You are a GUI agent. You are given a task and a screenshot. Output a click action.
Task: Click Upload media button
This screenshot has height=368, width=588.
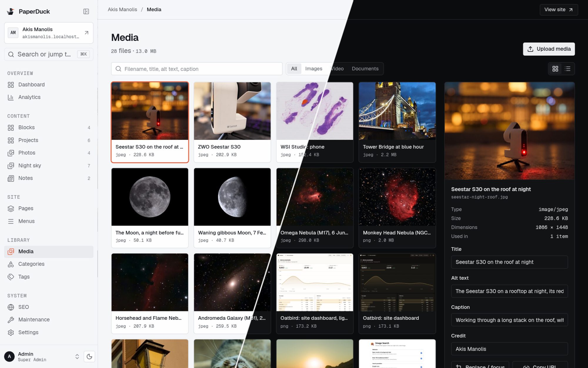(x=549, y=49)
